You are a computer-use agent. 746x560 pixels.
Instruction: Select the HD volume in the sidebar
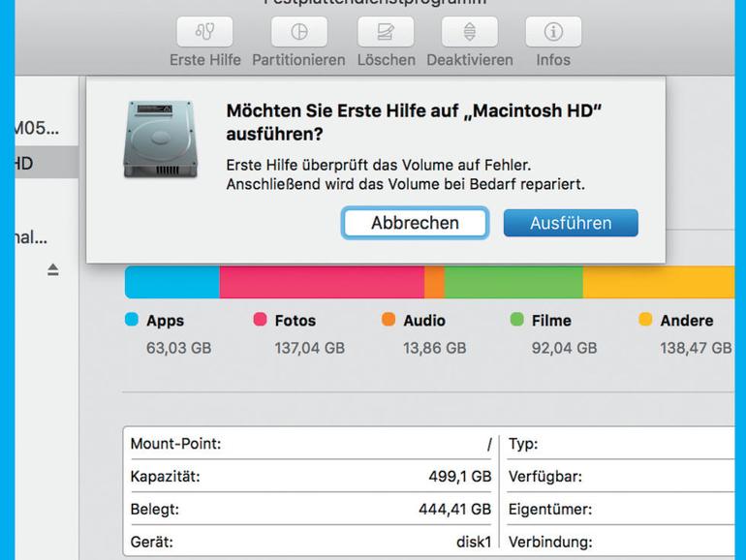point(47,163)
